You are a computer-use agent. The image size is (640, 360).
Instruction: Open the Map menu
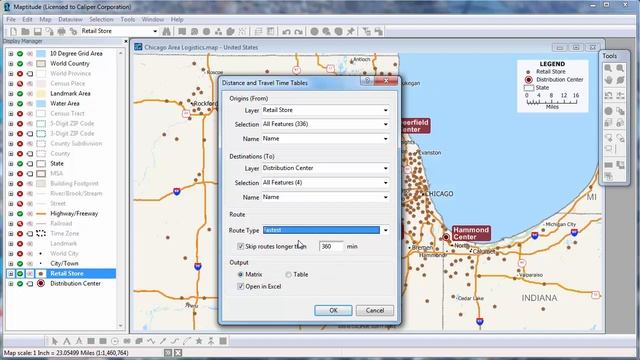coord(45,20)
